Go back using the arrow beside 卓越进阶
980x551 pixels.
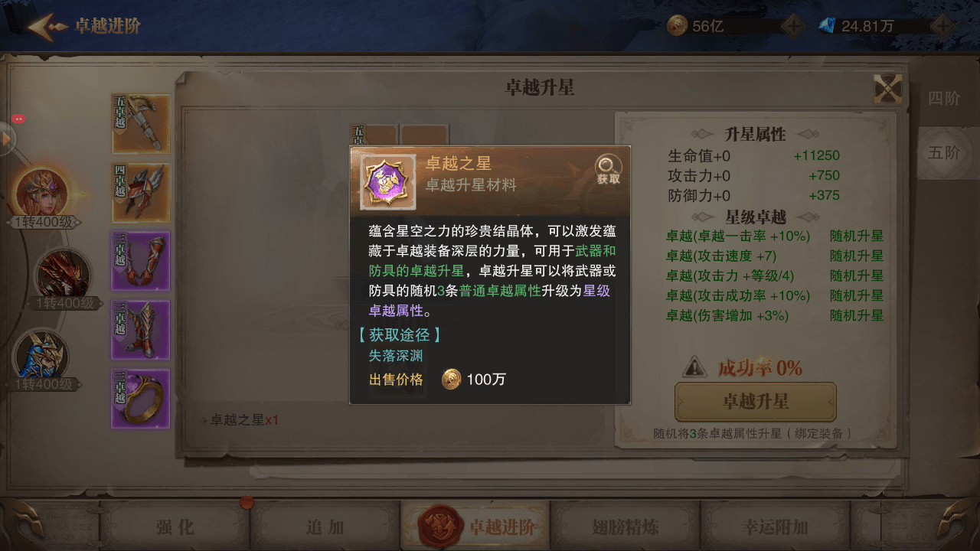(x=47, y=26)
